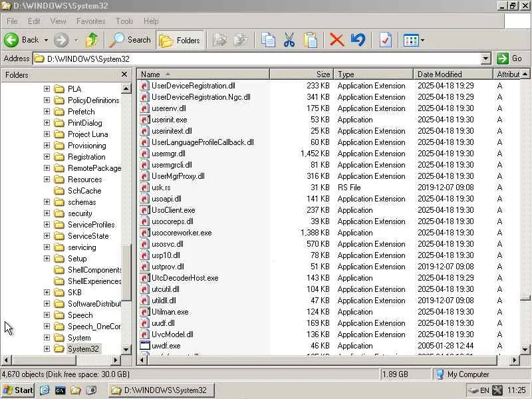This screenshot has width=532, height=399.
Task: Open the Search pane
Action: [x=130, y=40]
